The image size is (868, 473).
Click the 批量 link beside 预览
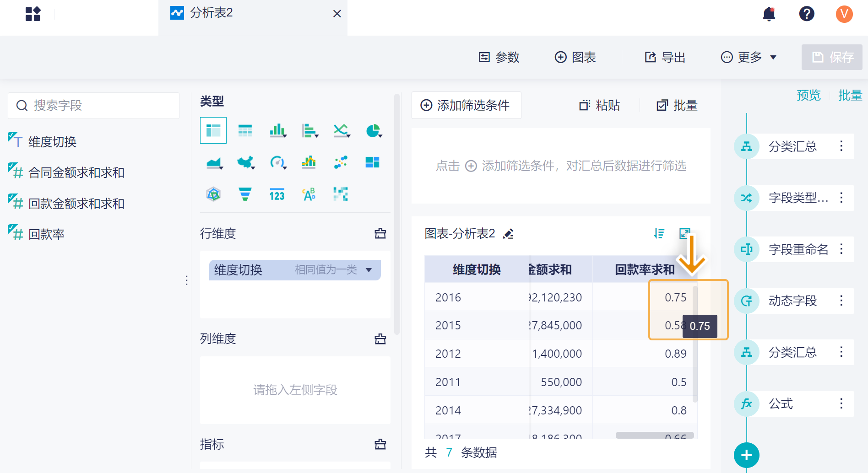(x=850, y=95)
